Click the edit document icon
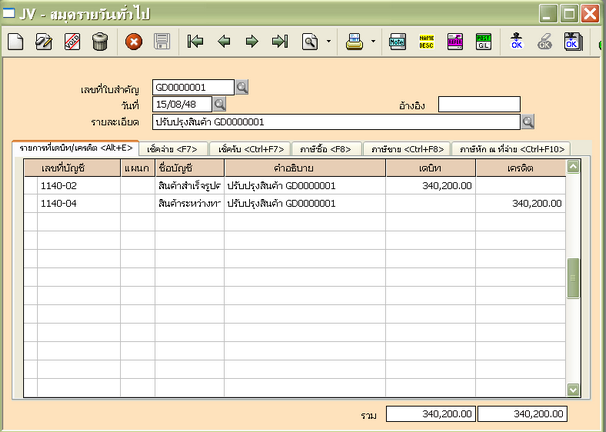This screenshot has height=432, width=606. click(x=43, y=41)
